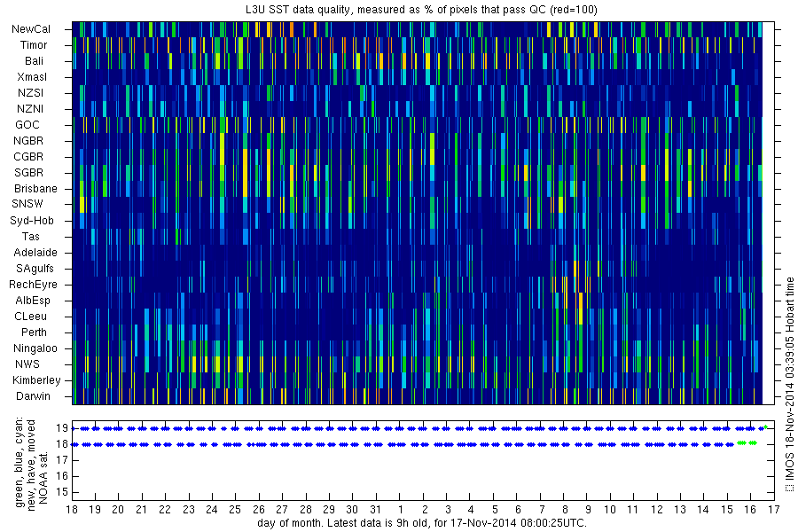Click day tick label 14
Image resolution: width=798 pixels, height=532 pixels.
click(x=703, y=510)
